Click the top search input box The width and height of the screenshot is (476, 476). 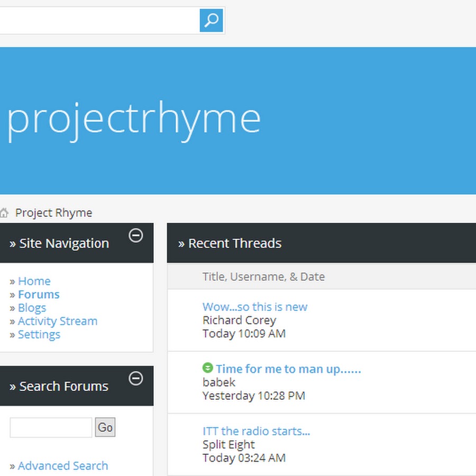click(x=99, y=20)
